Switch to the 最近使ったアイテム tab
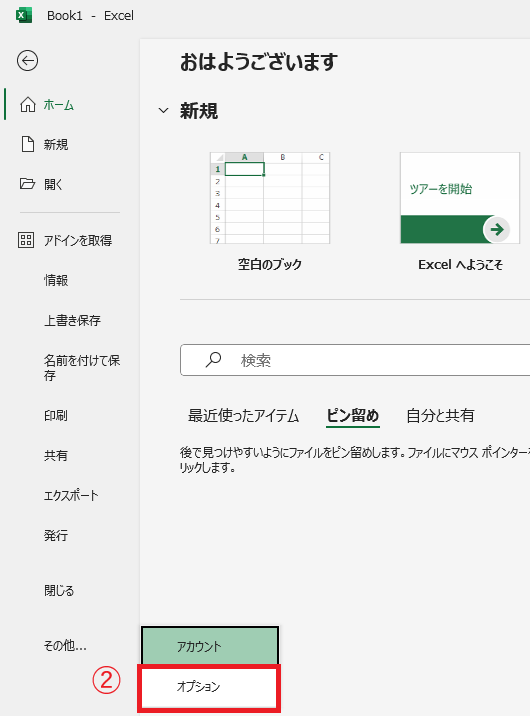Viewport: 530px width, 716px height. tap(243, 416)
